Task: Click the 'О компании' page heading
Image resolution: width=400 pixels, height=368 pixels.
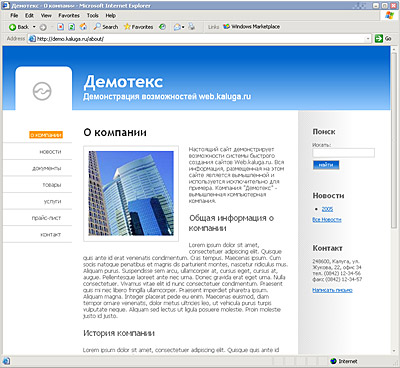Action: point(115,132)
